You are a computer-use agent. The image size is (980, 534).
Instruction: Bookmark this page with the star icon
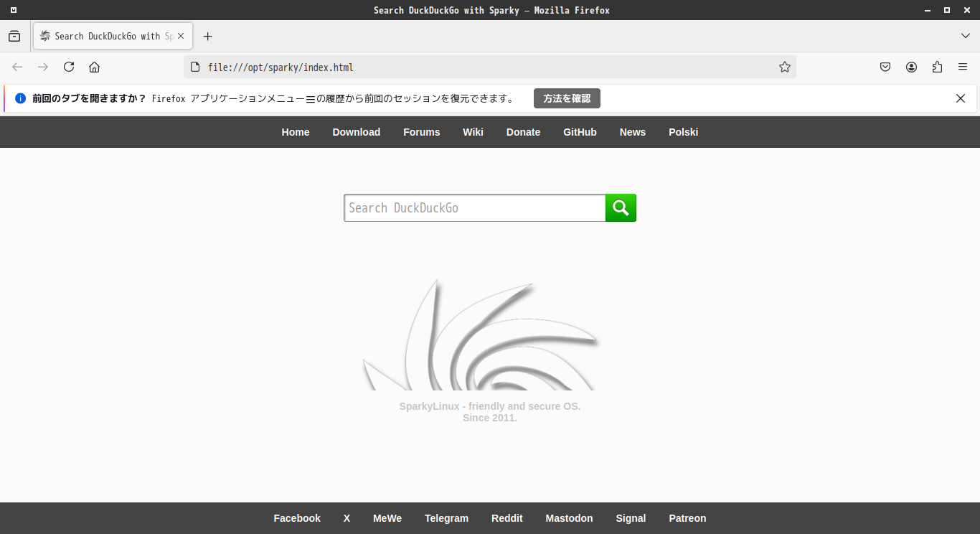tap(785, 67)
